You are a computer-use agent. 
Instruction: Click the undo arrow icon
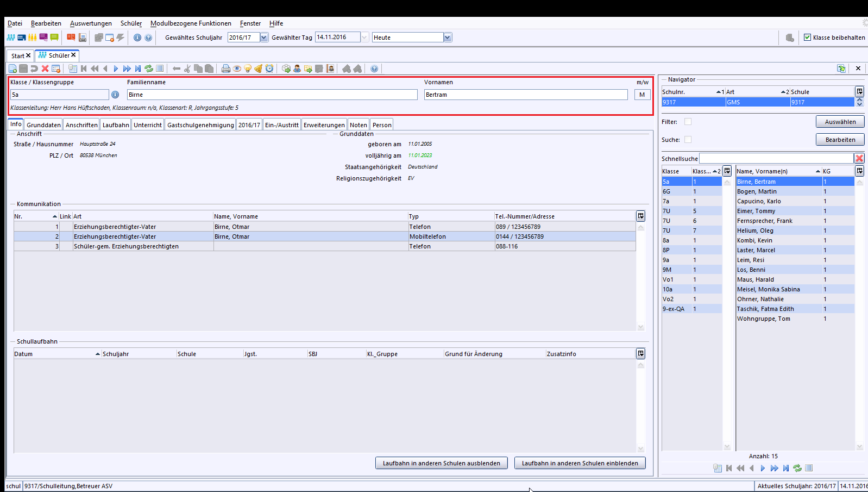(34, 68)
